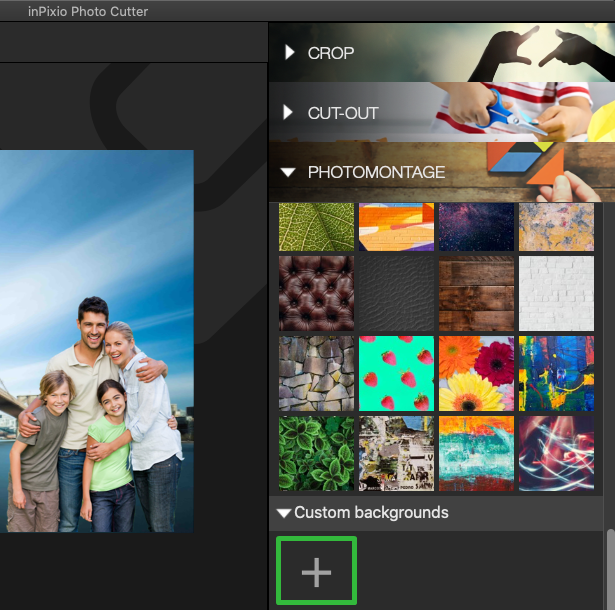The height and width of the screenshot is (610, 615).
Task: Choose the white brick wall background
Action: coord(557,293)
